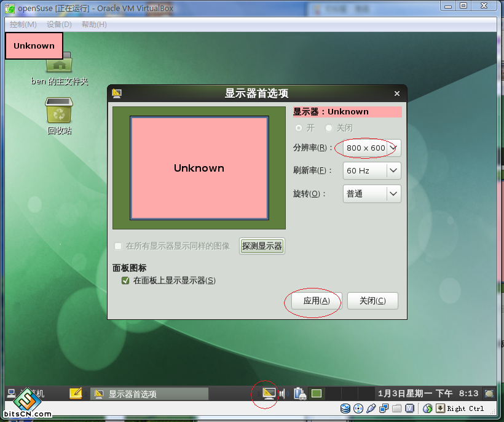This screenshot has width=504, height=422.
Task: Click the 关闭(C) close button
Action: (x=372, y=301)
